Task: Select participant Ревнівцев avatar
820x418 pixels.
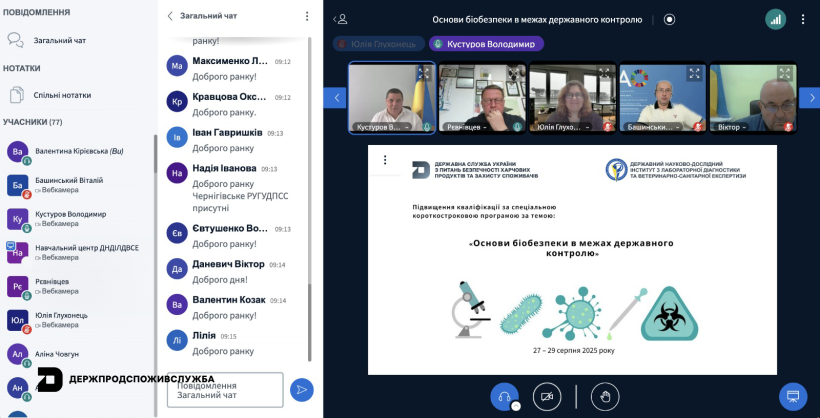Action: tap(17, 286)
